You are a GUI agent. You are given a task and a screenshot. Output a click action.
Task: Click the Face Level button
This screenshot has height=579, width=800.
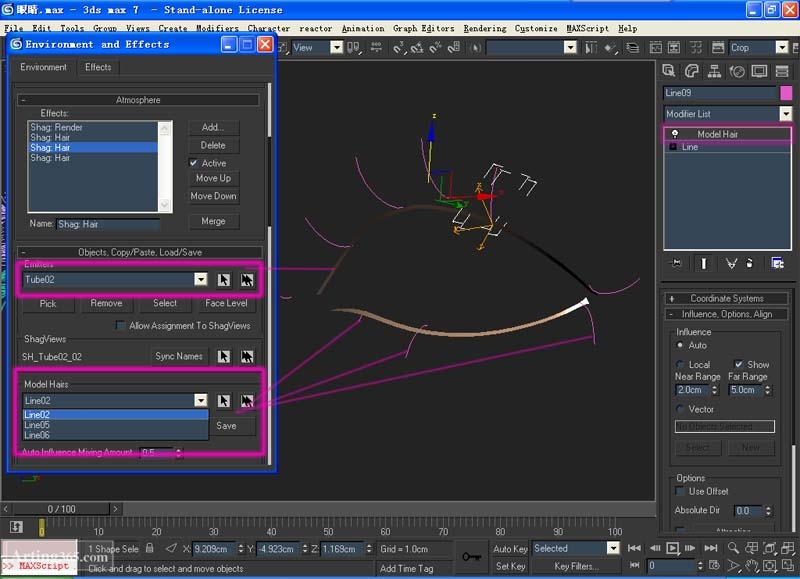[226, 303]
